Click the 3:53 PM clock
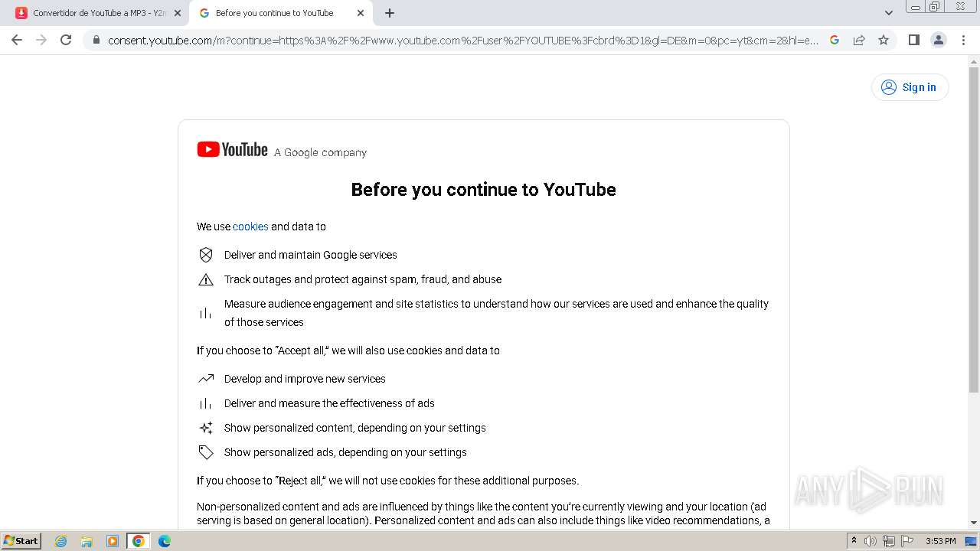Viewport: 980px width, 551px height. (940, 541)
